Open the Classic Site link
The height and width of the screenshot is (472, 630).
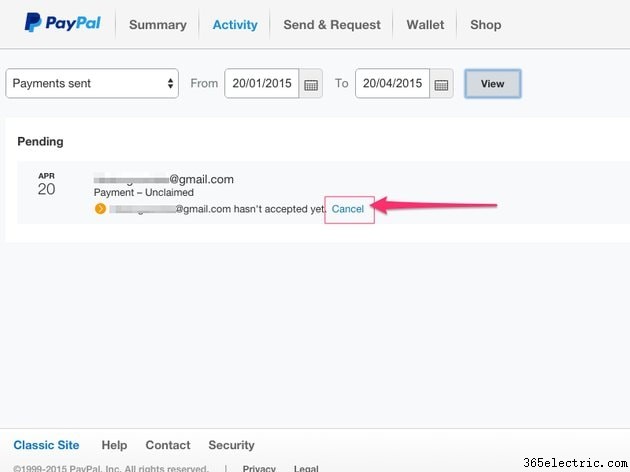pos(46,445)
